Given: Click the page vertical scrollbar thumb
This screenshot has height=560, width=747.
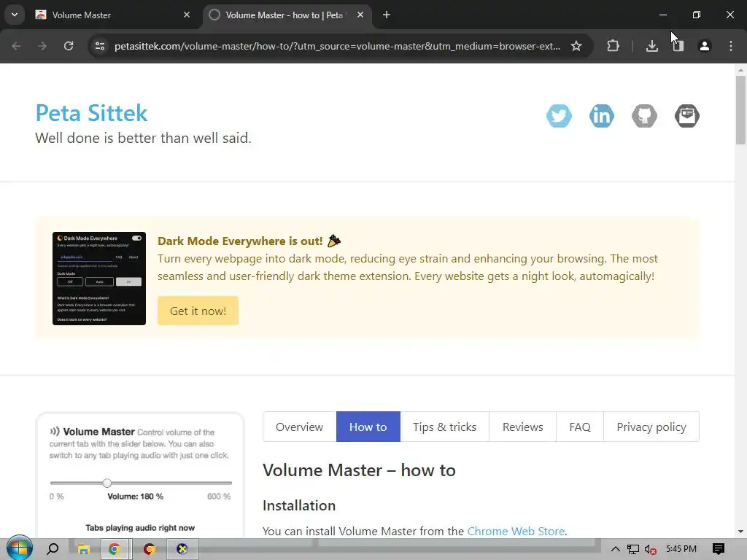Looking at the screenshot, I should point(740,109).
